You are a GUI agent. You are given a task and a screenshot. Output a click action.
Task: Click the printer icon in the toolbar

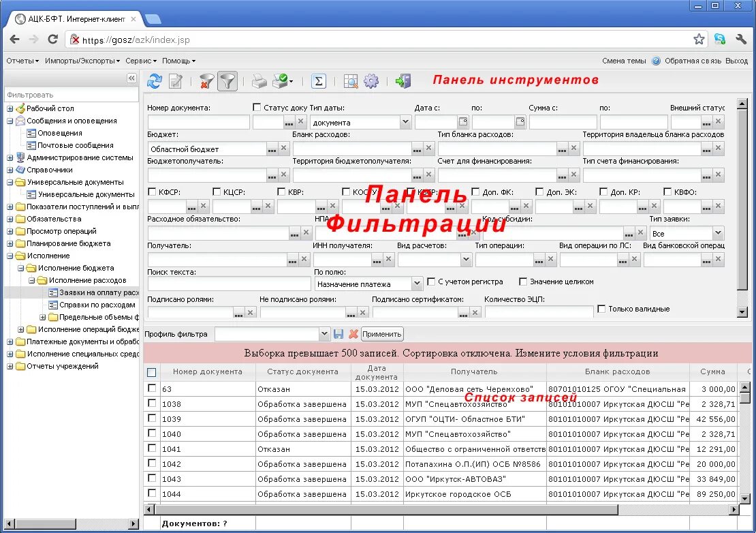[x=259, y=80]
